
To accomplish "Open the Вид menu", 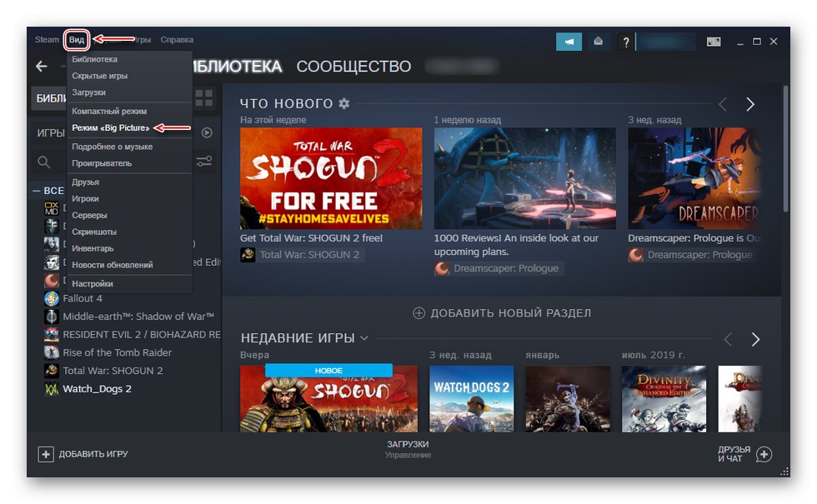I will pyautogui.click(x=77, y=40).
